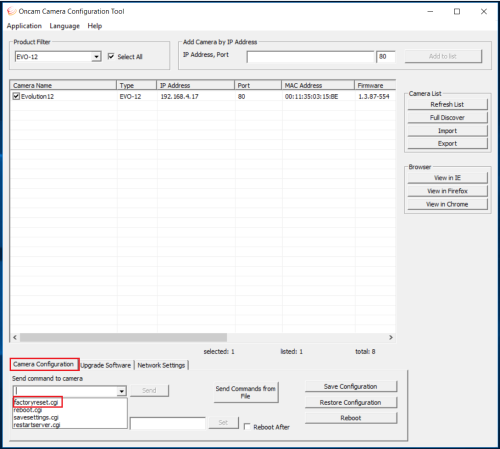Select the 192.168.4.17 IP address cell
Screen dimensions: 500x449
pyautogui.click(x=179, y=97)
